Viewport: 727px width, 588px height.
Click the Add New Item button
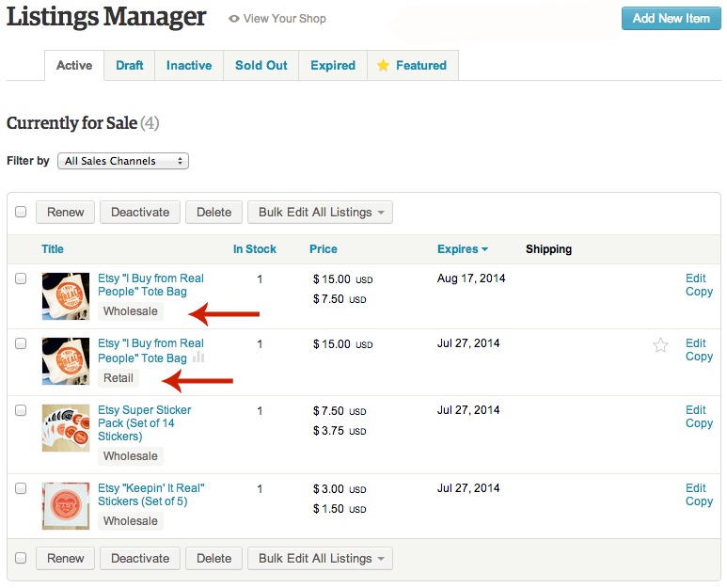pos(671,19)
